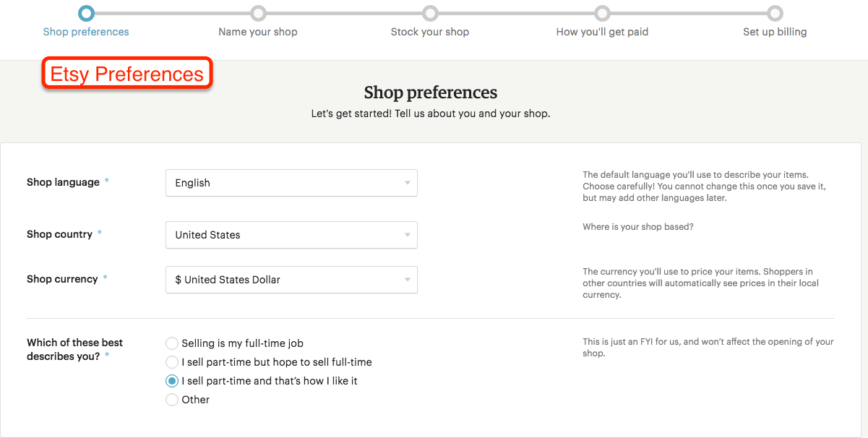Click the Name your shop step circle
Image resolution: width=868 pixels, height=438 pixels.
258,13
